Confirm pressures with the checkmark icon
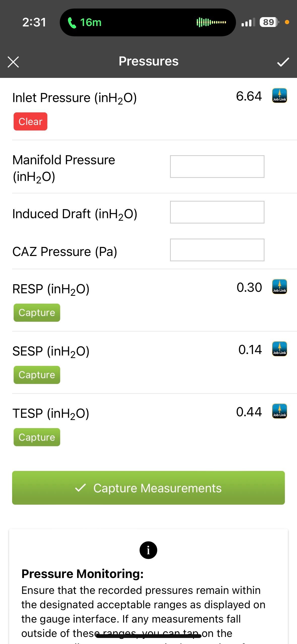The height and width of the screenshot is (644, 297). coord(283,62)
